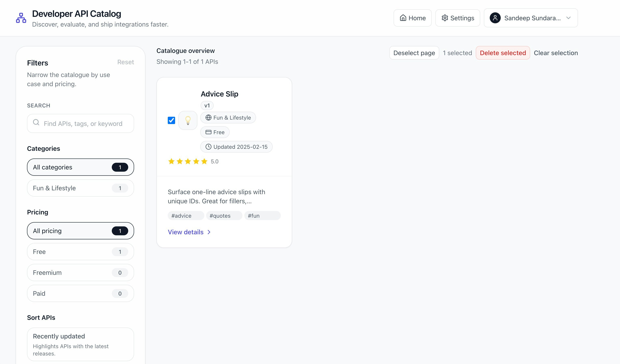This screenshot has width=620, height=364.
Task: Click the globe icon on Fun & Lifestyle badge
Action: click(208, 118)
